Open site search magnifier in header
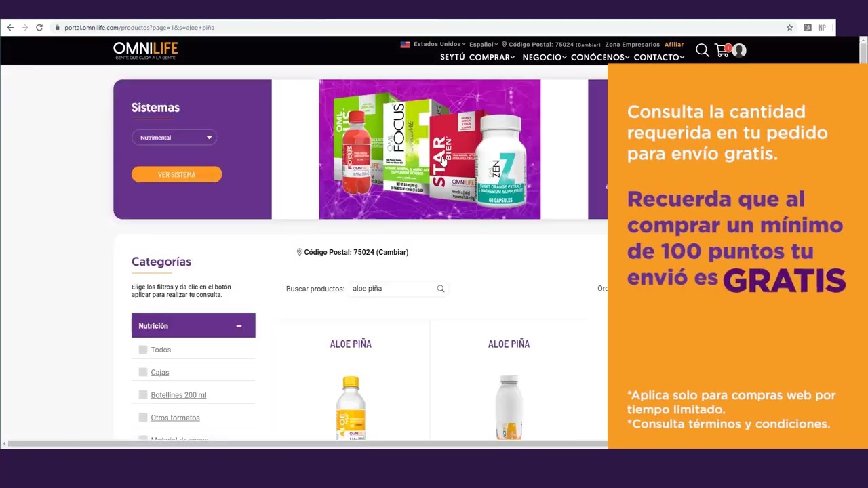Screen dimensions: 868x488 pos(703,50)
